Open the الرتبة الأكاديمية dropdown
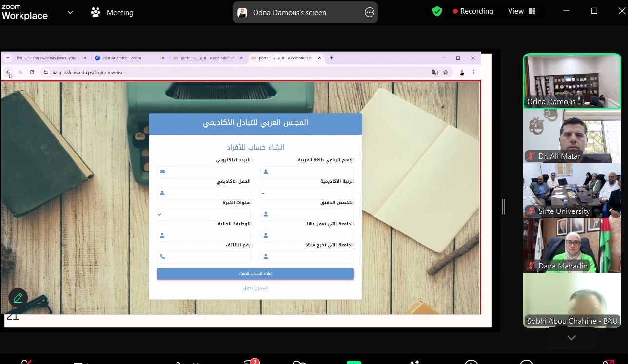628x364 pixels. tap(307, 193)
